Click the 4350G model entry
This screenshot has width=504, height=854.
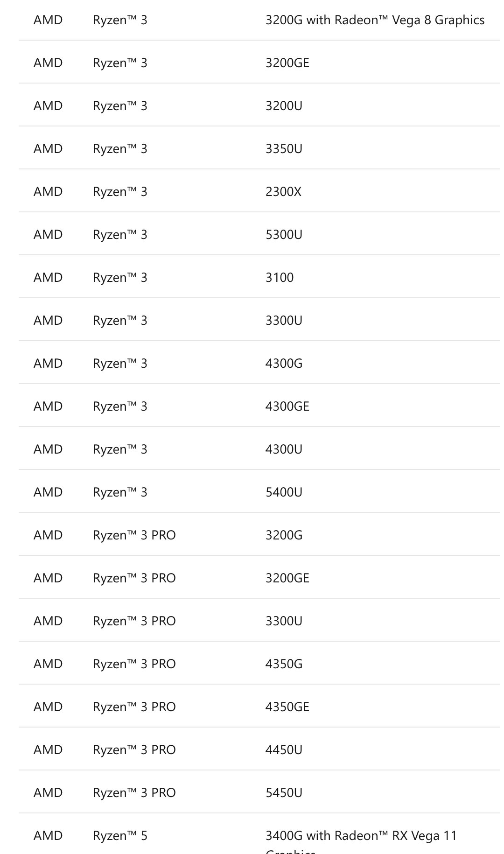click(x=284, y=664)
